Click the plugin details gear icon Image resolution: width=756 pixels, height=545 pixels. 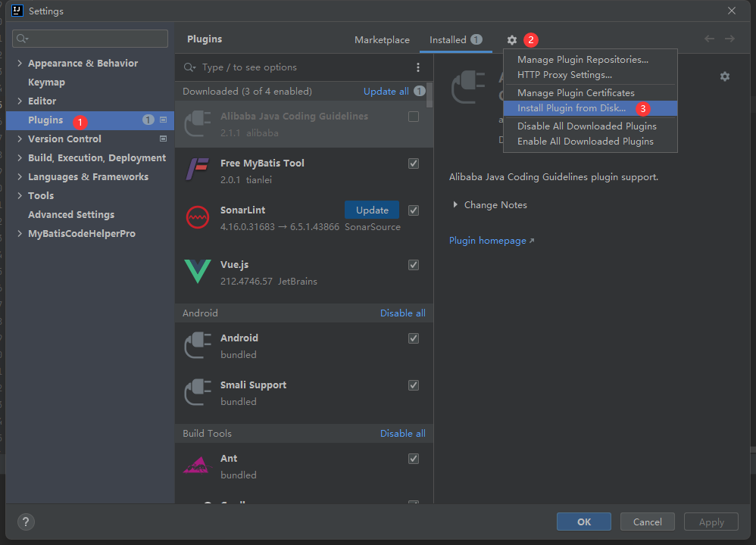click(x=725, y=76)
